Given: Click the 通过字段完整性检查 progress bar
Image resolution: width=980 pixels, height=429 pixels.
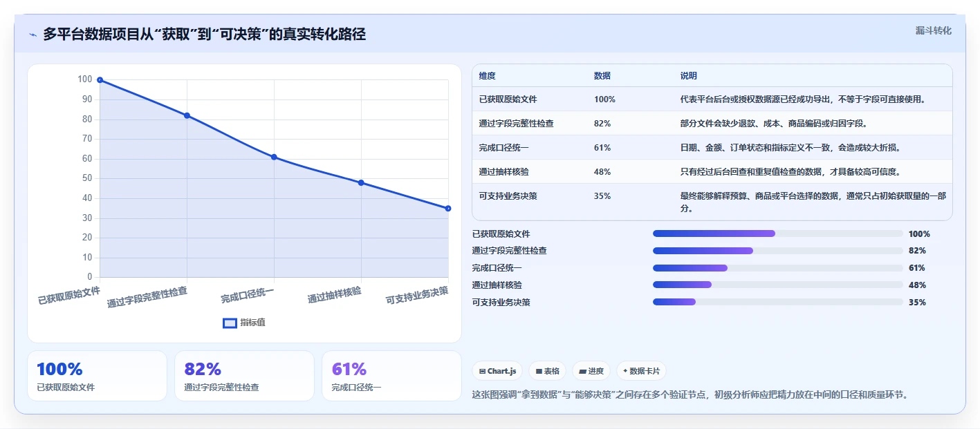Looking at the screenshot, I should point(778,251).
